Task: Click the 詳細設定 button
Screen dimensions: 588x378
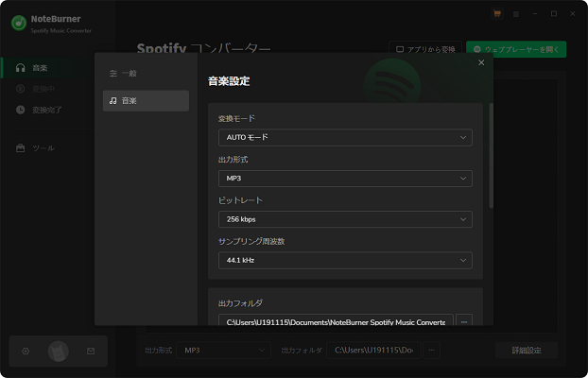Action: pyautogui.click(x=527, y=351)
